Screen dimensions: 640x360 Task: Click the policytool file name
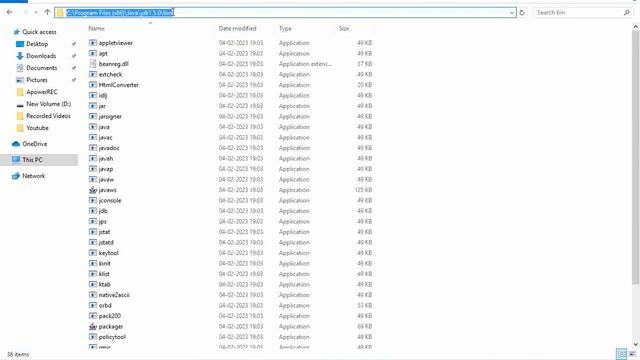click(112, 337)
